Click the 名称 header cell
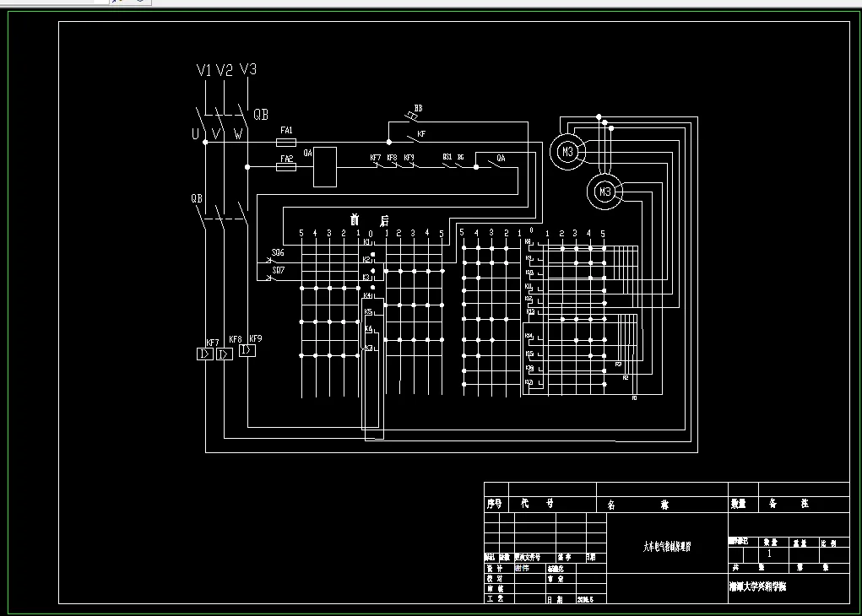This screenshot has width=862, height=616. (x=663, y=504)
